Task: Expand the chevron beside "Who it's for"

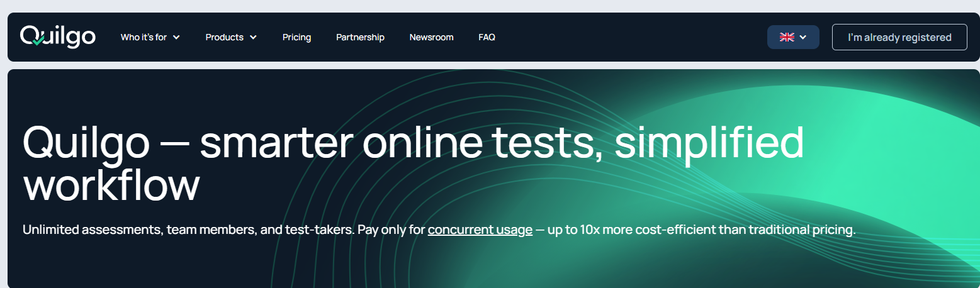Action: point(176,37)
